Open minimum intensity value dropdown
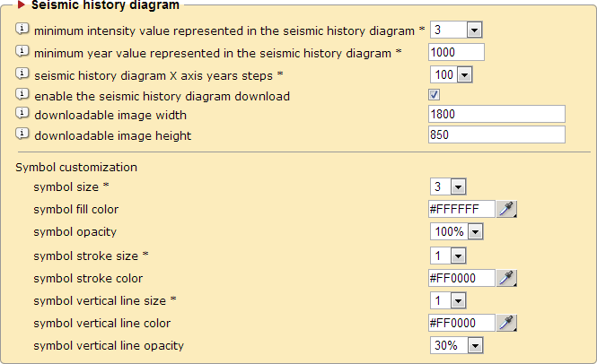This screenshot has width=597, height=364. tap(456, 30)
